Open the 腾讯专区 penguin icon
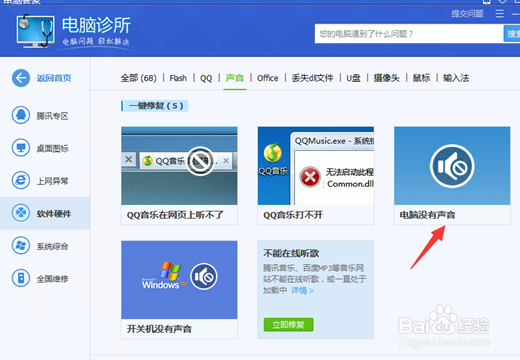Image resolution: width=520 pixels, height=360 pixels. click(21, 115)
